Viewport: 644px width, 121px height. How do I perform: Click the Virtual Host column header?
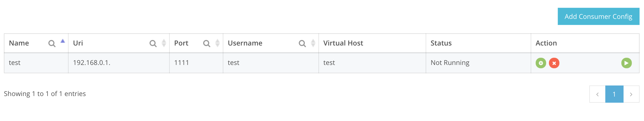[x=343, y=43]
